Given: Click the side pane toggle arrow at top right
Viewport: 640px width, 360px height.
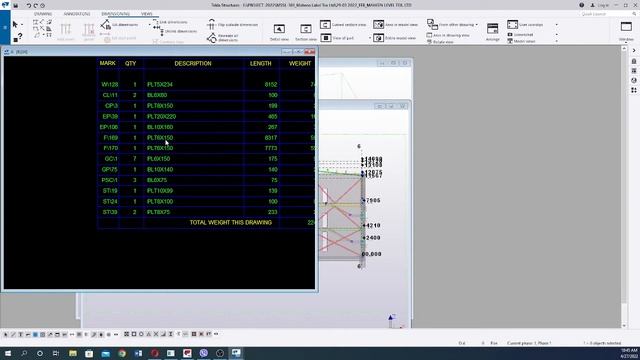Looking at the screenshot, I should 634,51.
